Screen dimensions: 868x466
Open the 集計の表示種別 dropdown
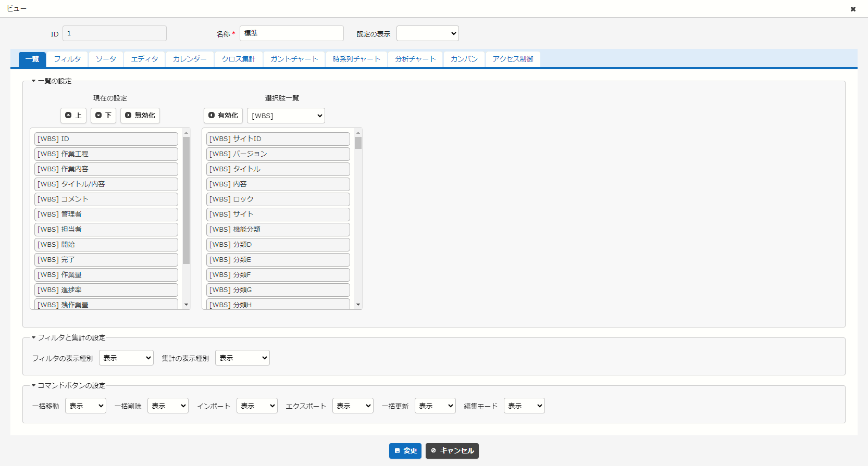(242, 358)
